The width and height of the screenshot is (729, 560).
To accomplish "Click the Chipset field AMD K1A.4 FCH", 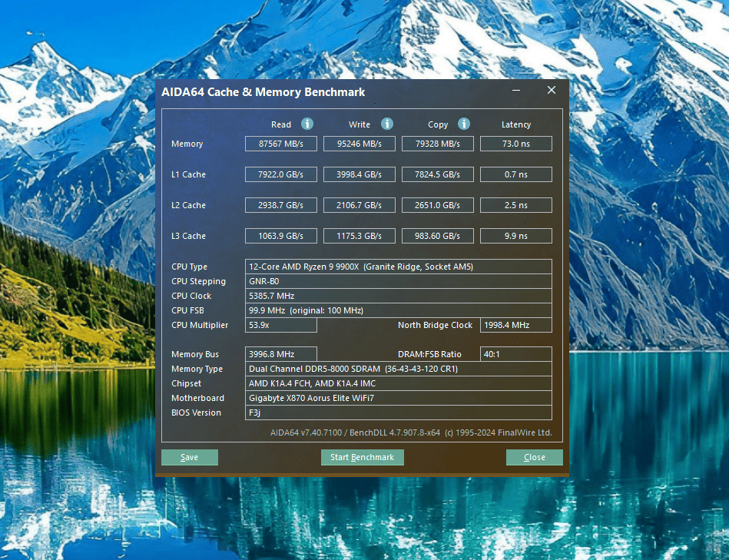I will tap(399, 383).
